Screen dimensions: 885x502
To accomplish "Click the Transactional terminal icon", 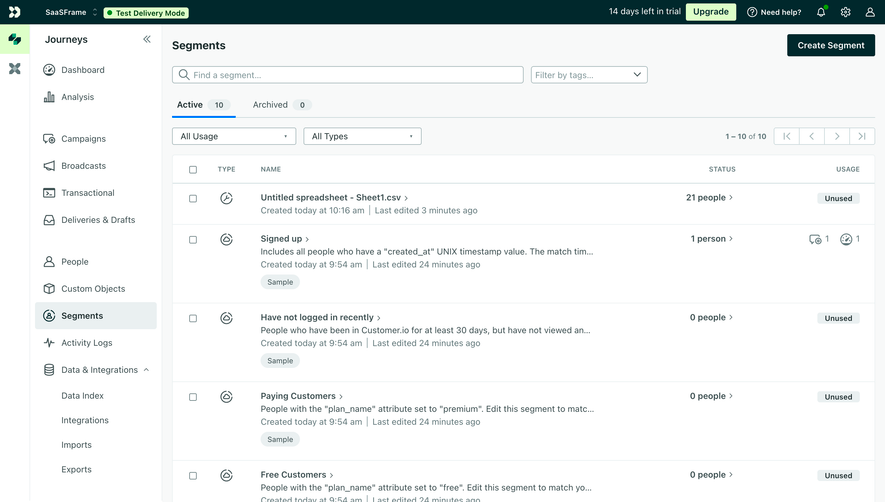I will pos(49,193).
